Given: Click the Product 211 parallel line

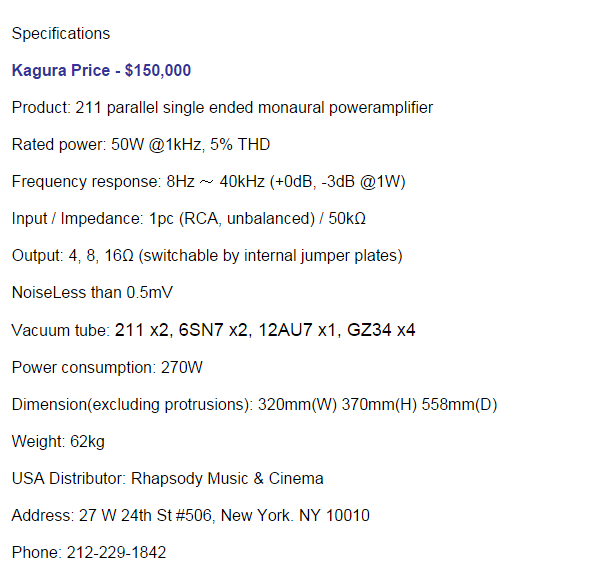Looking at the screenshot, I should coord(222,108).
